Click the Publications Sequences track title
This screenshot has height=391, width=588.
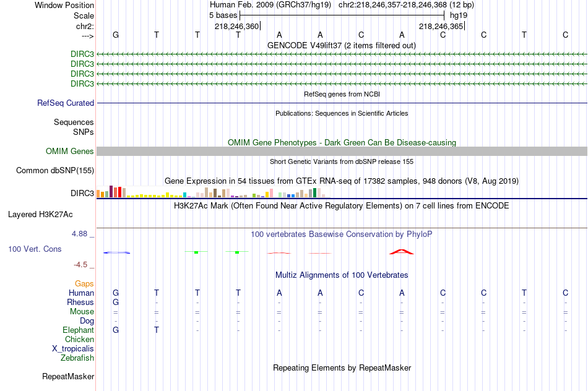(342, 113)
